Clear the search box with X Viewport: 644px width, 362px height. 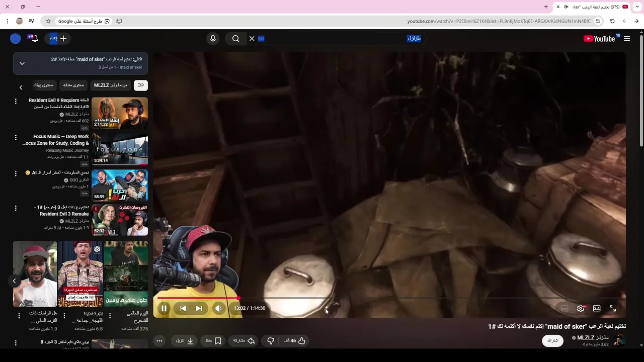coord(252,38)
